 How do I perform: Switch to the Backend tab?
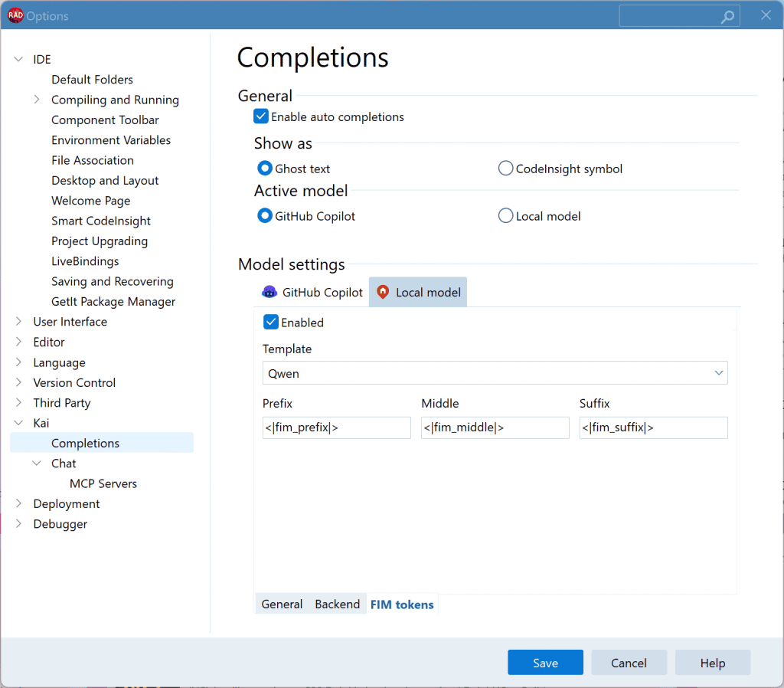point(338,604)
